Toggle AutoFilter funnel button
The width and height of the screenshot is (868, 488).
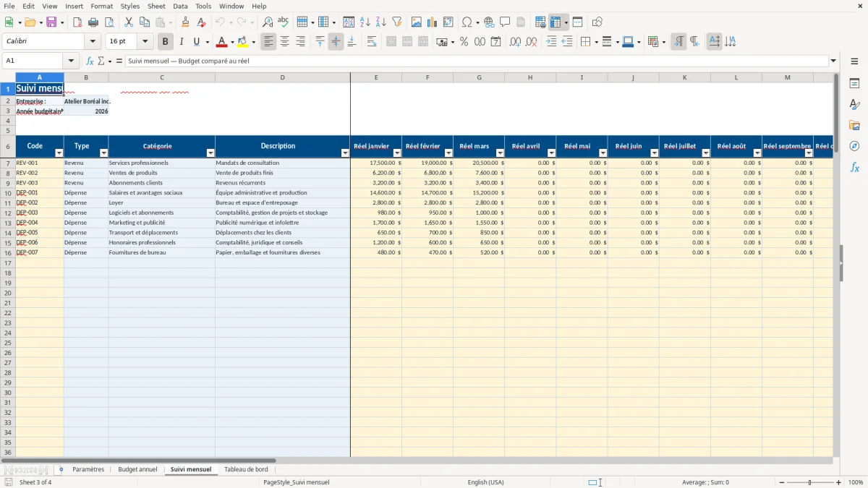(x=397, y=22)
